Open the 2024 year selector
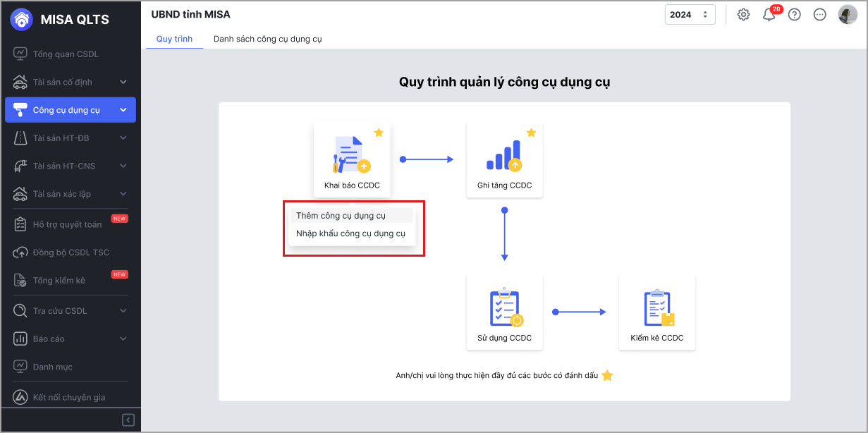Viewport: 868px width, 433px height. tap(690, 15)
